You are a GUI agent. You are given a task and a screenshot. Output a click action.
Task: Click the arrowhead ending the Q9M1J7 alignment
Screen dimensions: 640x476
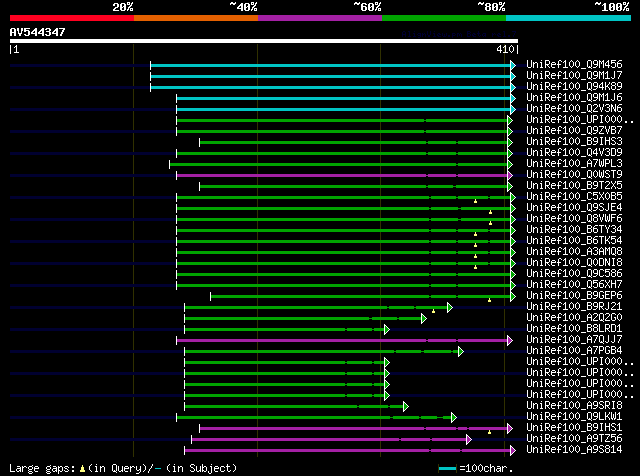pyautogui.click(x=513, y=76)
